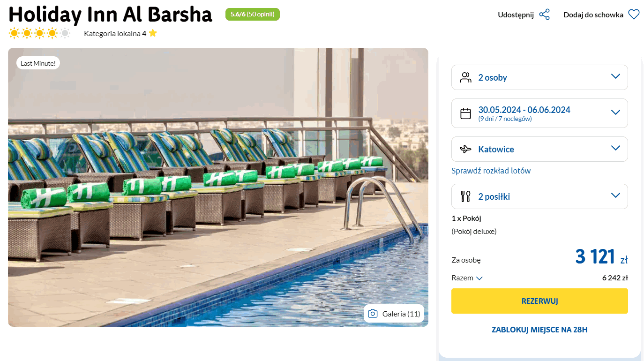
Task: Click the fork and knife meals icon
Action: [x=465, y=196]
